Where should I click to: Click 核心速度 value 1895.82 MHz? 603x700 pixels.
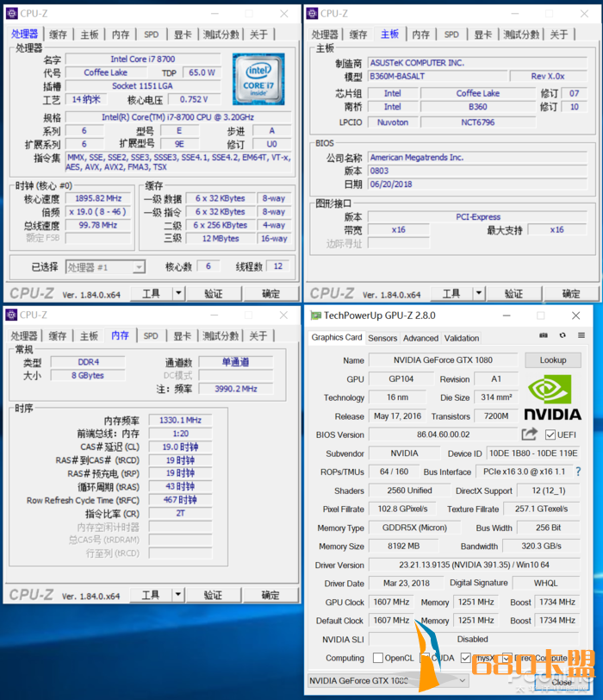click(98, 198)
